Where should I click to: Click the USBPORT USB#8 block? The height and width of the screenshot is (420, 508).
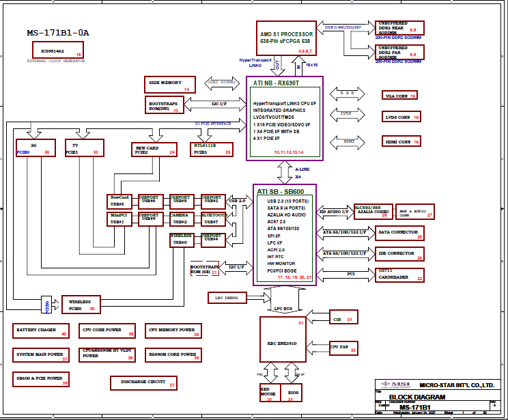click(182, 201)
